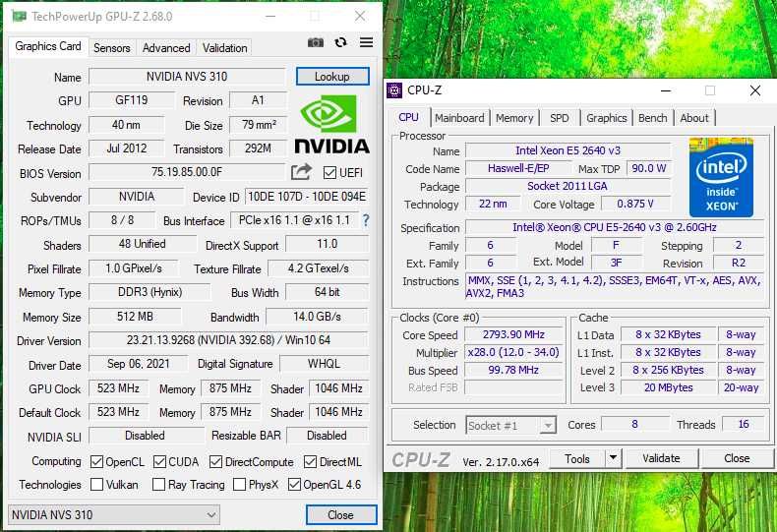
Task: Click the BIOS export share icon
Action: pyautogui.click(x=301, y=172)
